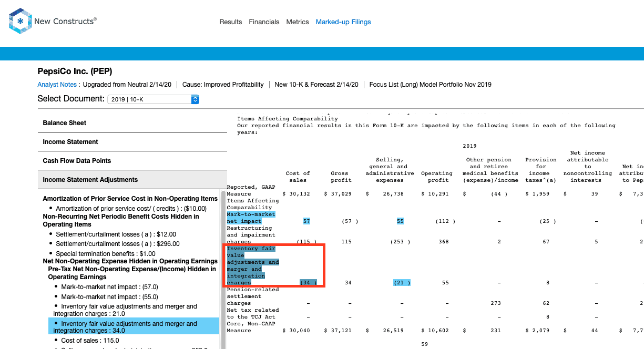Click mark-to-market operating profit value (112)
This screenshot has width=644, height=349.
pos(445,221)
